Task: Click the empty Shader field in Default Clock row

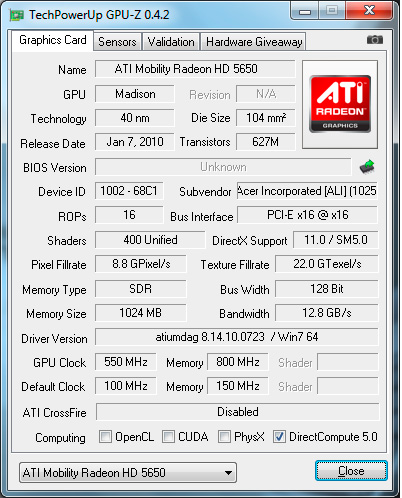Action: pos(348,386)
